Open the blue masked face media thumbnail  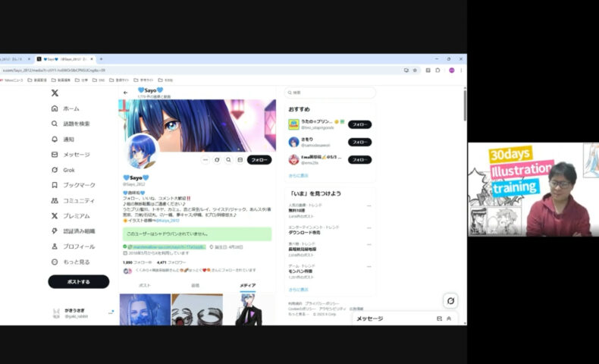click(145, 309)
